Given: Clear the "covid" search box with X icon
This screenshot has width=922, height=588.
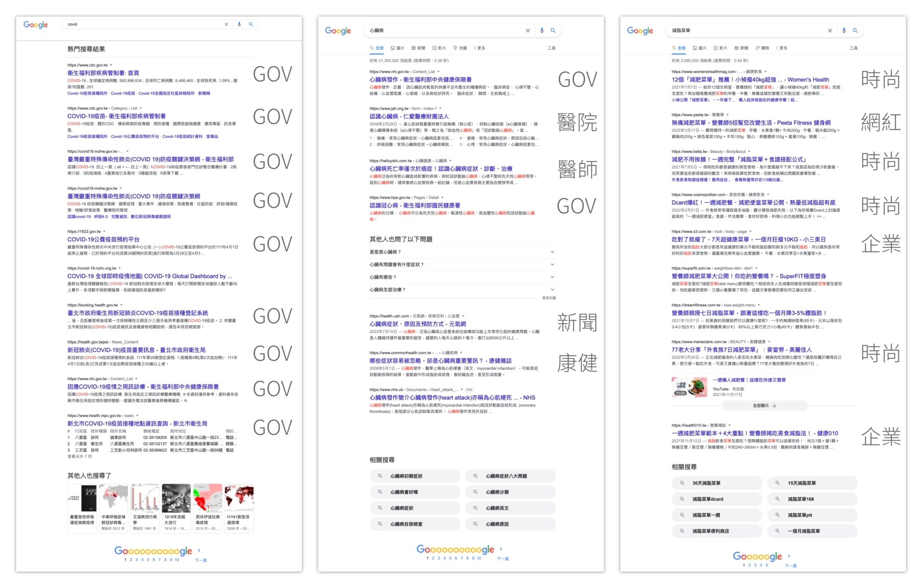Looking at the screenshot, I should [226, 24].
